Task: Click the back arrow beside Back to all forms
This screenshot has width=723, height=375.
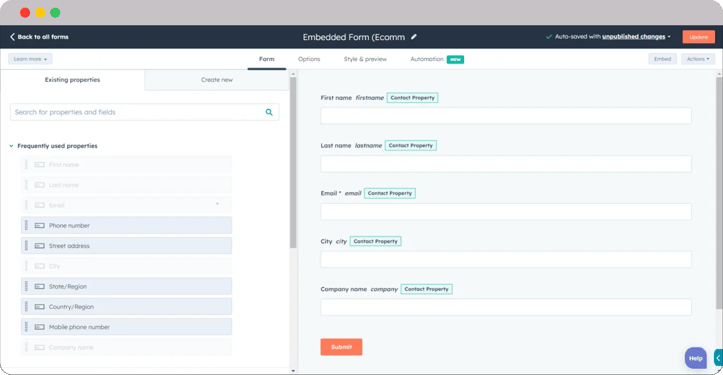Action: pos(12,37)
